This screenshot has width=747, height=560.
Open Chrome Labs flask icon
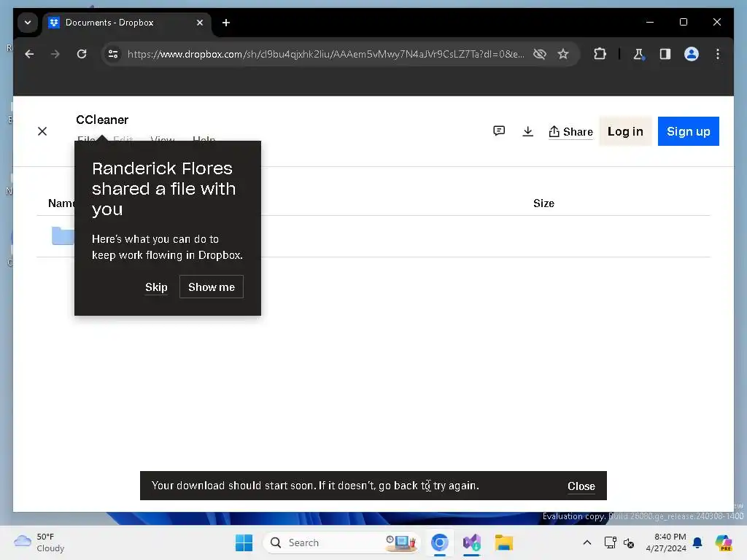pyautogui.click(x=639, y=54)
